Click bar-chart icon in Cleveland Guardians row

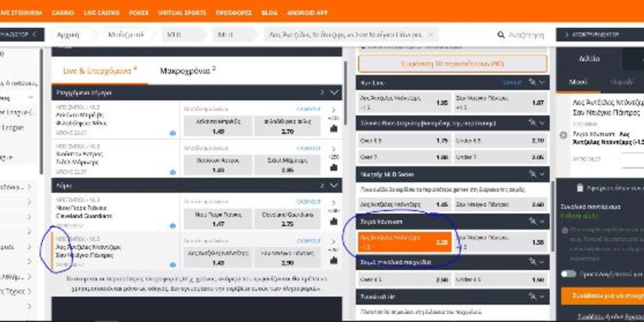pos(334,222)
